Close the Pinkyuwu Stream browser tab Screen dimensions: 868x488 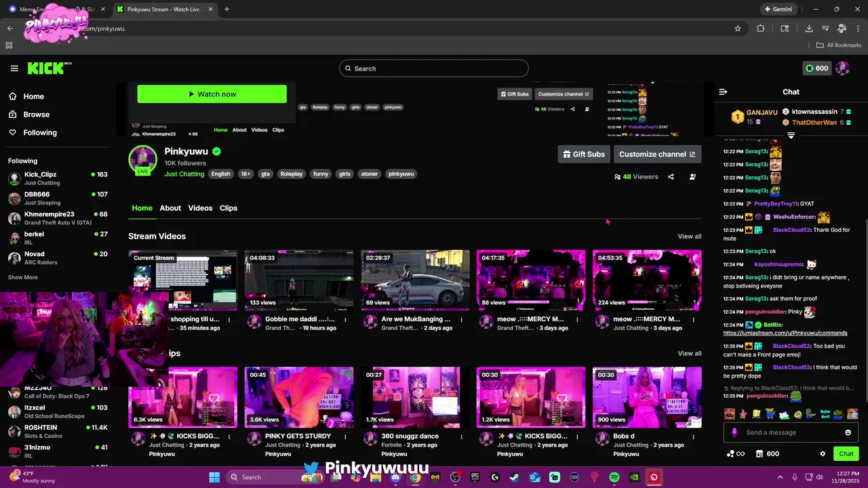pos(210,9)
